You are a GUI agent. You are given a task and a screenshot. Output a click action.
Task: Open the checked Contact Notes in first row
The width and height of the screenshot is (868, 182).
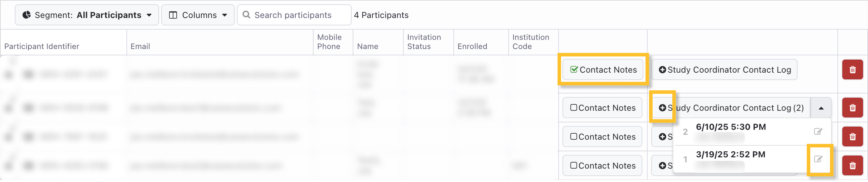click(x=603, y=69)
